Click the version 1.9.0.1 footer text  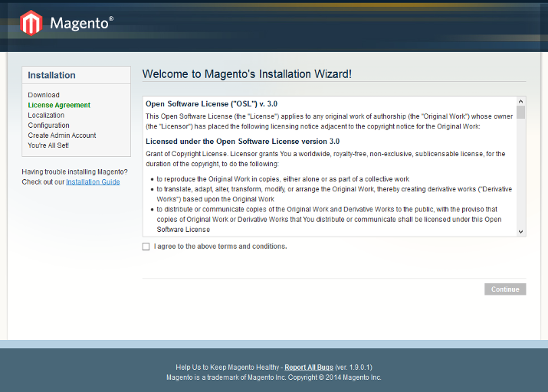(x=353, y=367)
